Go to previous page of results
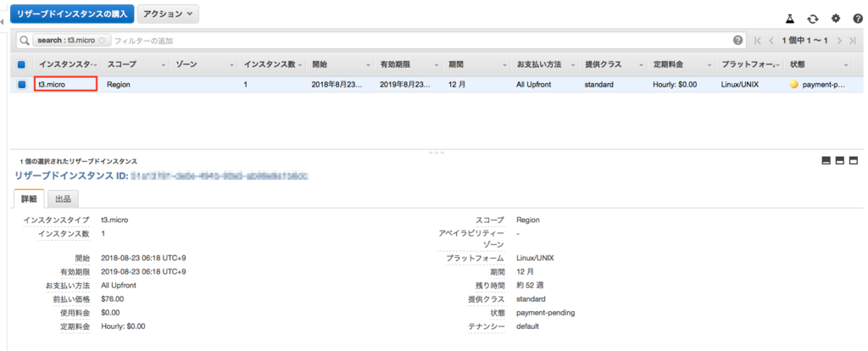Viewport: 868px width, 351px height. (771, 41)
